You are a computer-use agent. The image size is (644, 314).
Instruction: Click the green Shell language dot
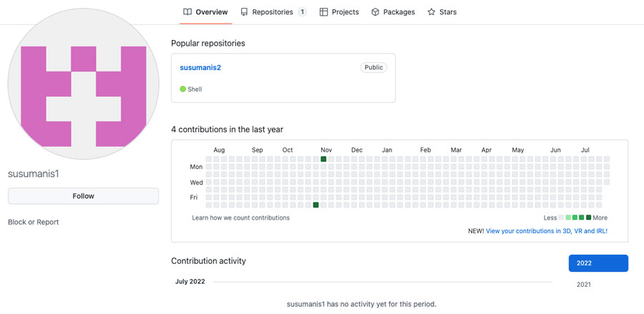point(182,89)
